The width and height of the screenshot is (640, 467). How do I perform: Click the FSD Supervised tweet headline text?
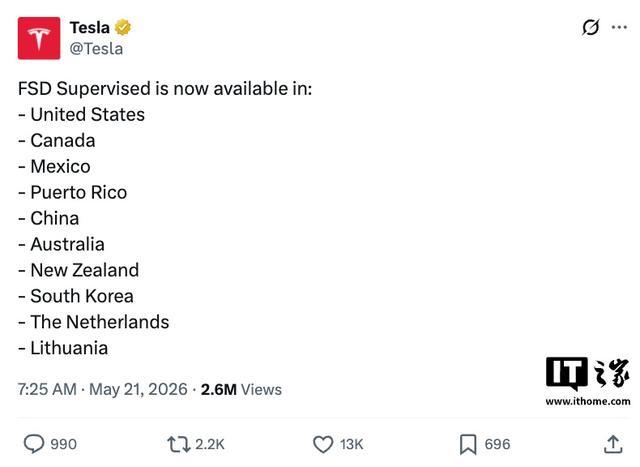tap(165, 89)
